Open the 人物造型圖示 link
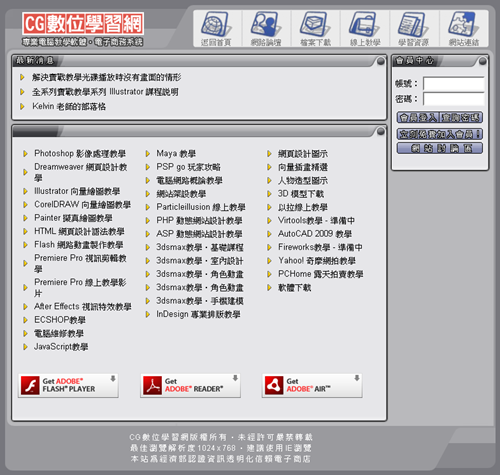500x475 pixels. point(303,180)
